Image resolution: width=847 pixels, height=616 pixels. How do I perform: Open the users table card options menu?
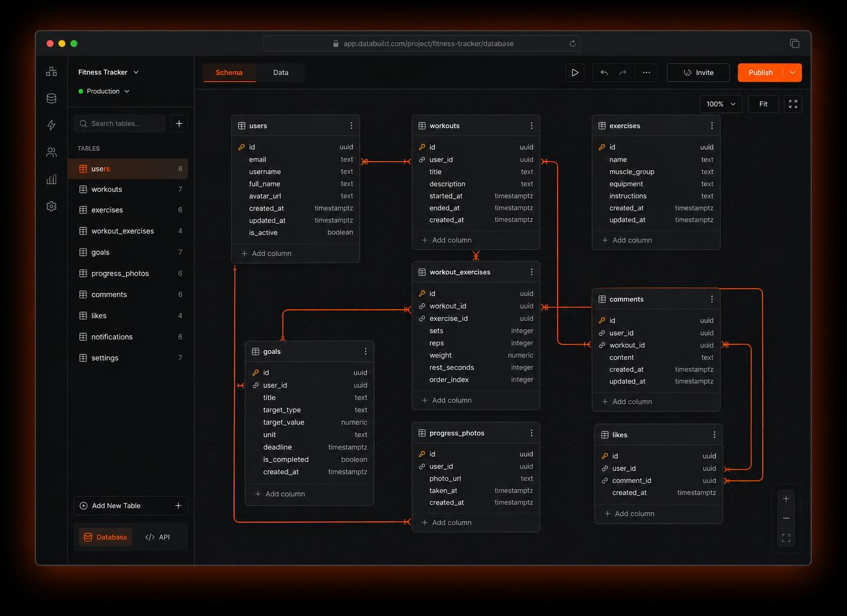tap(351, 126)
